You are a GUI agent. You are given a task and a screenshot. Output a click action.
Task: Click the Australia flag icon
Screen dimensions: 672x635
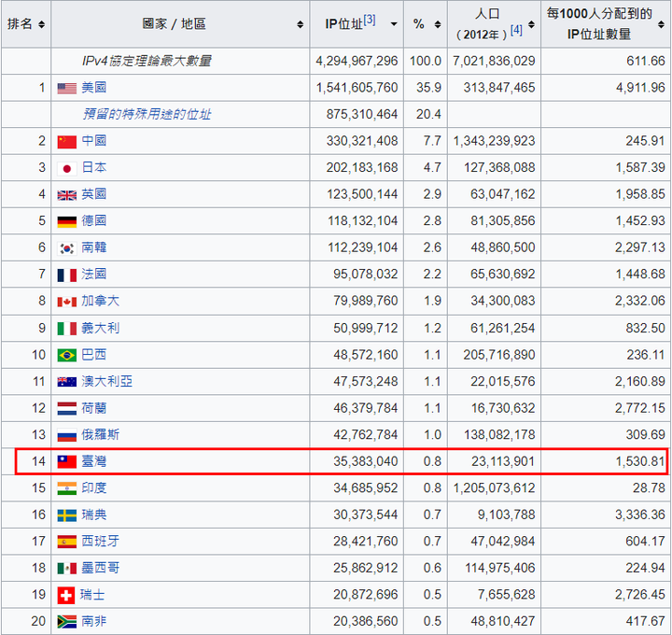tap(67, 382)
